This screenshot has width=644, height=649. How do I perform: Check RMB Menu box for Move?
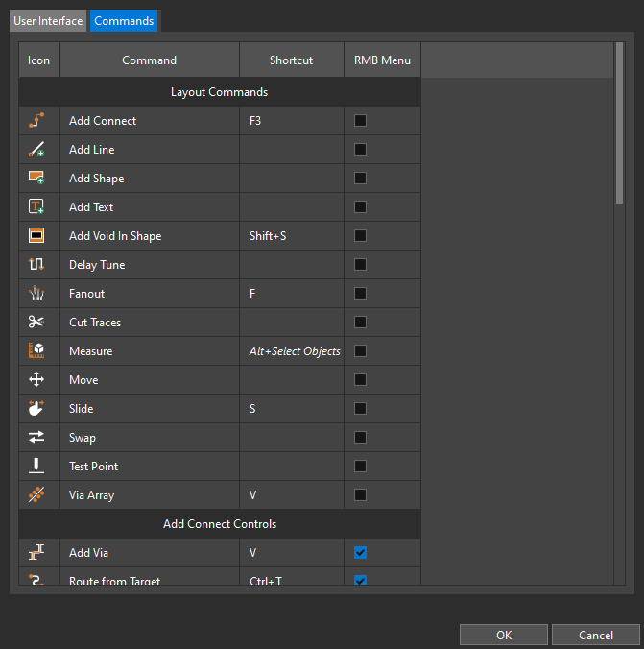tap(360, 379)
